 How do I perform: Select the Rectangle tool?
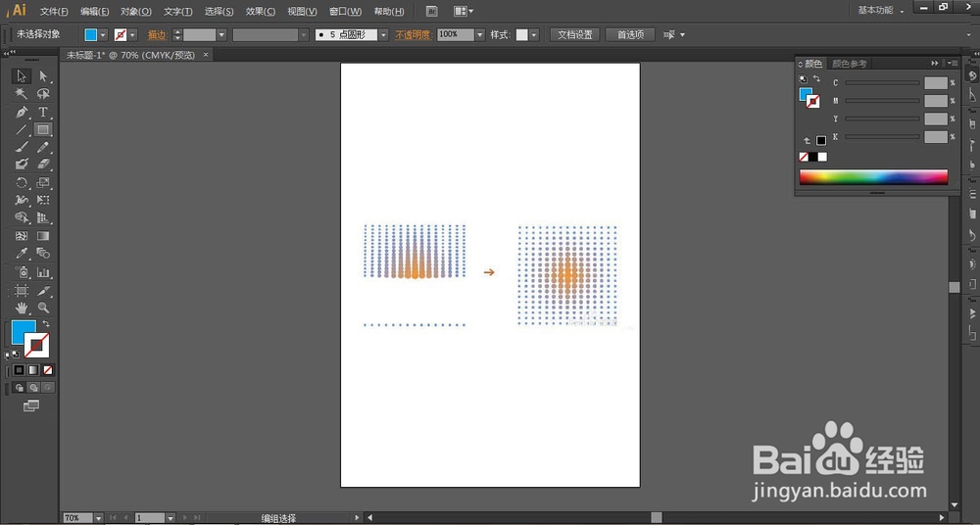coord(43,129)
